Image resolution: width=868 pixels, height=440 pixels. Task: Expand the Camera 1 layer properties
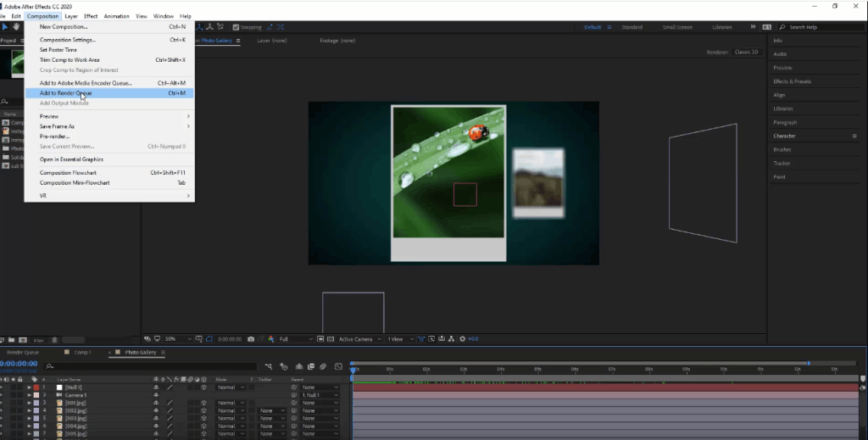pyautogui.click(x=29, y=395)
